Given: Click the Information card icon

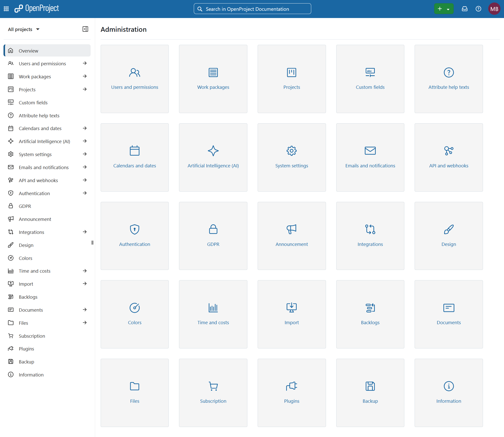Looking at the screenshot, I should (449, 386).
